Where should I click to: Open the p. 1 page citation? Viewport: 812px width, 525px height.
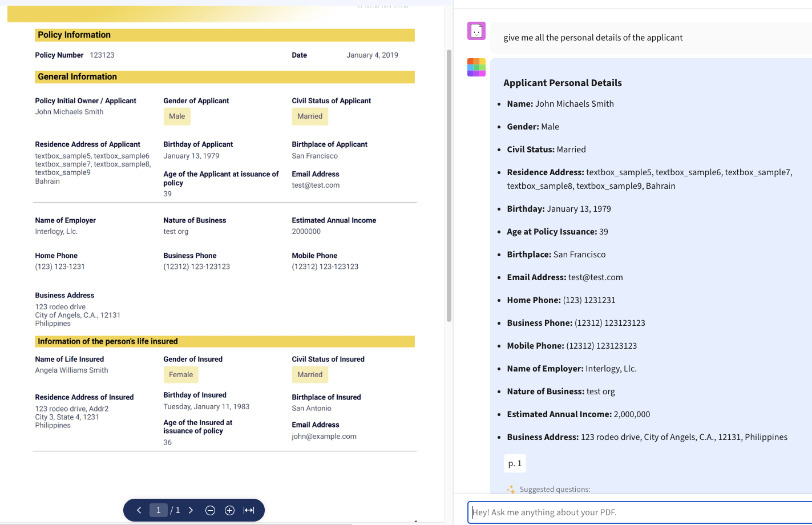(x=515, y=463)
